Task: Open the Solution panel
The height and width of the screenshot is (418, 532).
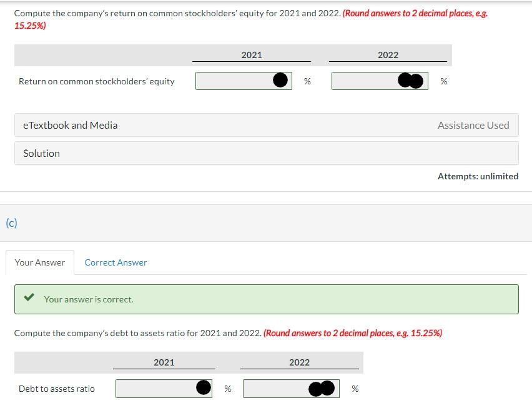Action: [41, 152]
